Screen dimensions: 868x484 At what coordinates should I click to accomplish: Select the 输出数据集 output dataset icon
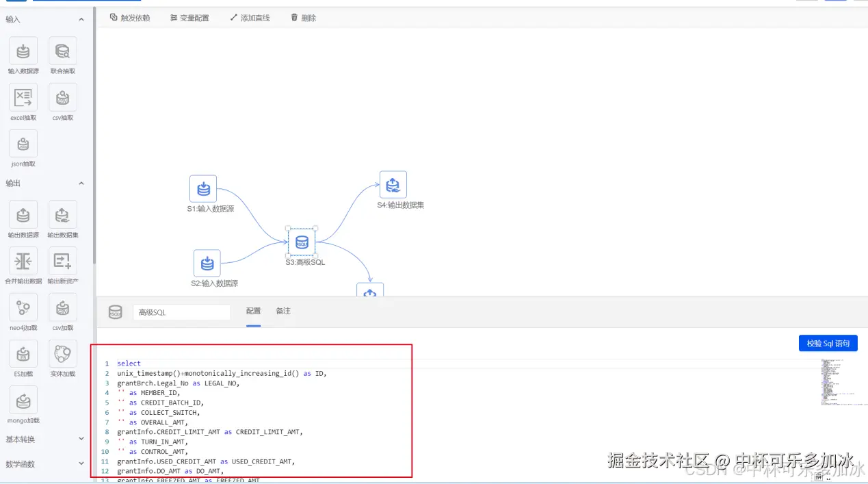tap(62, 214)
